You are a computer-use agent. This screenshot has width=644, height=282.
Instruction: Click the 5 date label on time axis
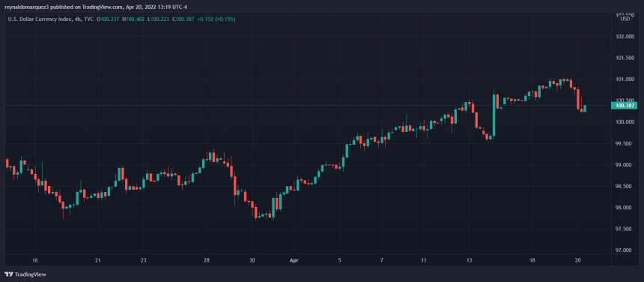pos(340,260)
